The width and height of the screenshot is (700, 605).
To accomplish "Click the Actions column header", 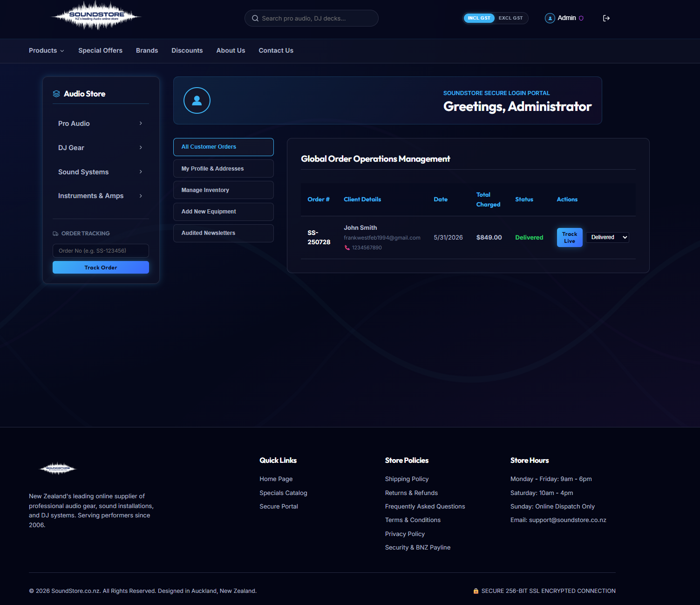I will pos(567,199).
